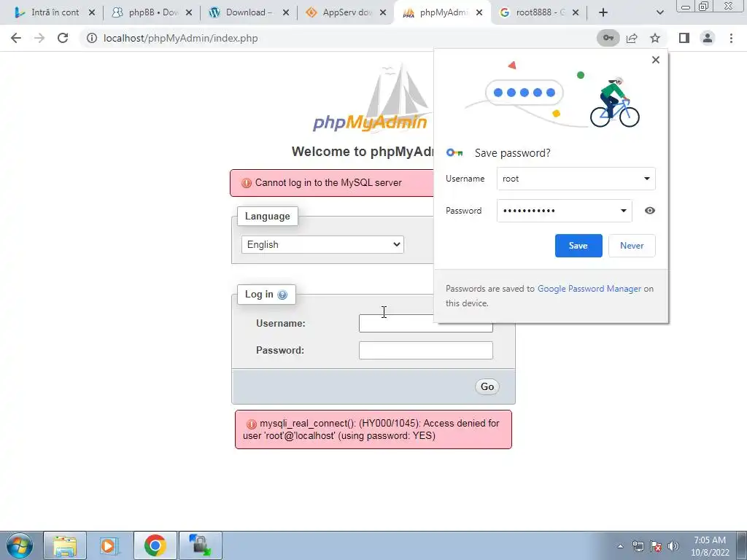Open the Chrome profile avatar
The height and width of the screenshot is (560, 747).
(x=708, y=38)
